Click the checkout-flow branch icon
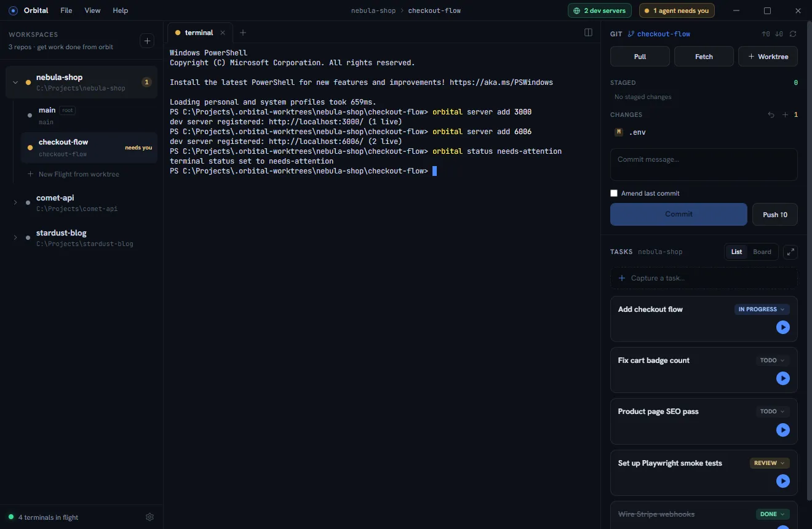The width and height of the screenshot is (812, 529). [x=631, y=34]
